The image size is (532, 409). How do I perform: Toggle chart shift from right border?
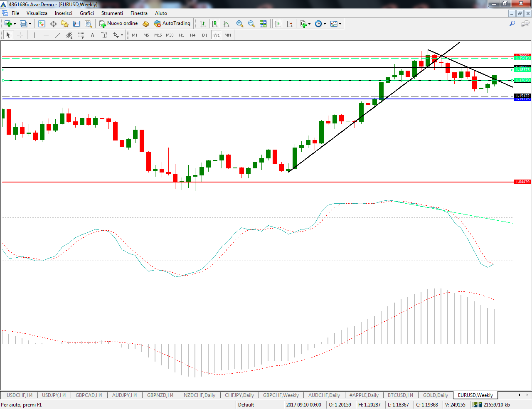click(289, 24)
